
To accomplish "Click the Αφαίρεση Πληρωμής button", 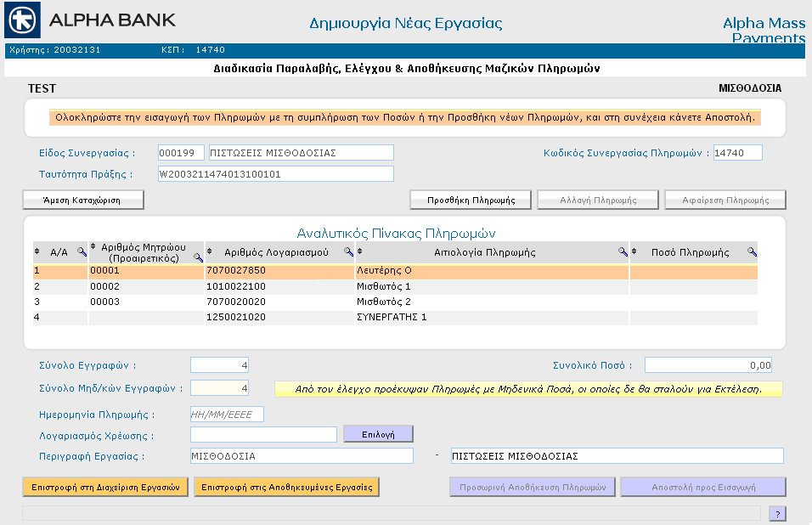I will (x=725, y=200).
